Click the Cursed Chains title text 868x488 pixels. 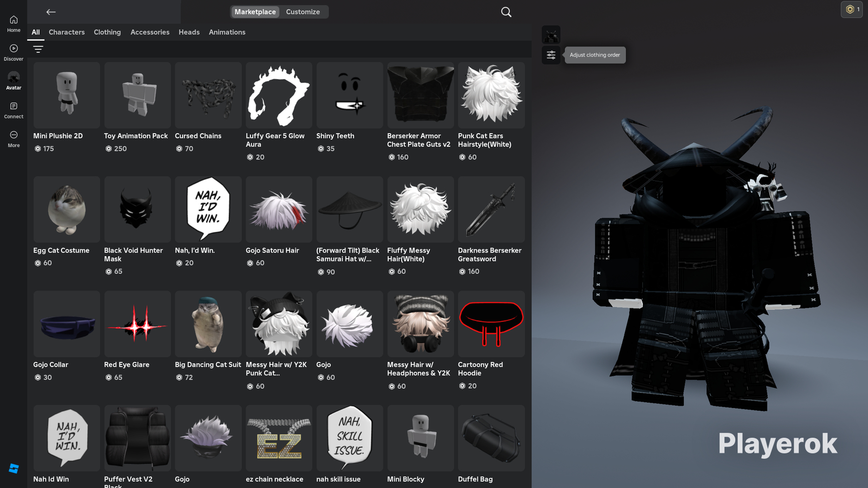click(198, 136)
